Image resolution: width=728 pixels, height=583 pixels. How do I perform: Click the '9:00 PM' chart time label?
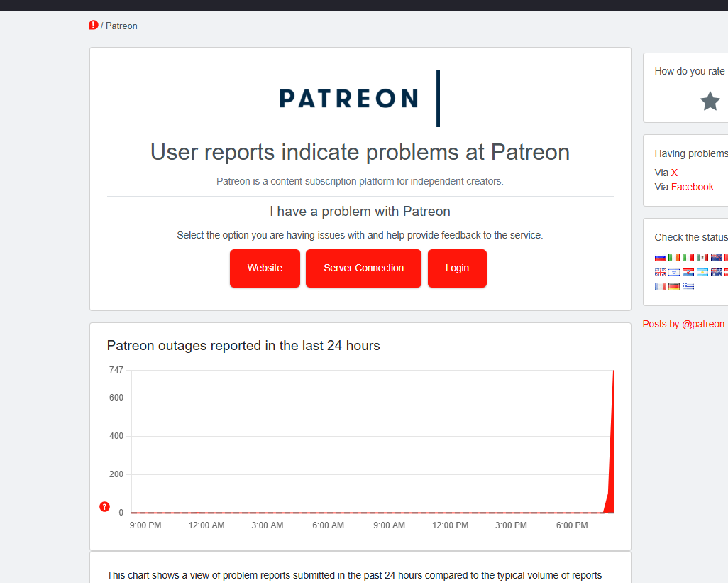145,525
